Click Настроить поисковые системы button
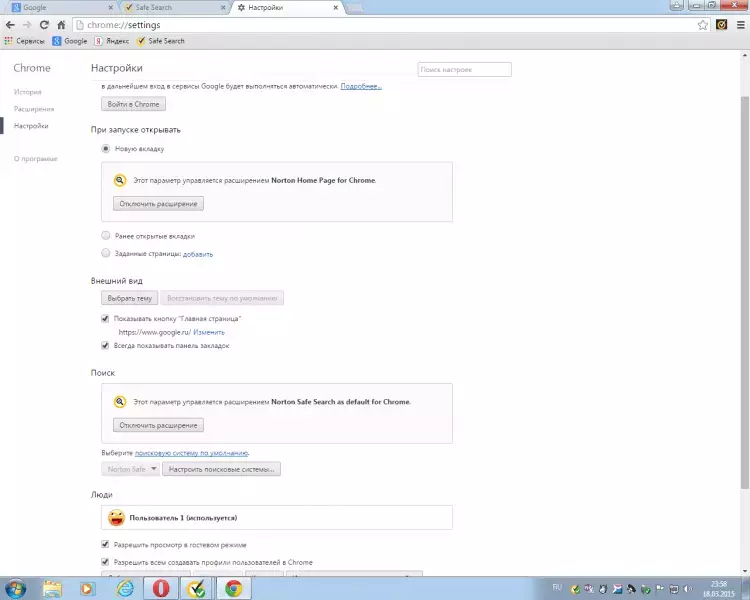The width and height of the screenshot is (750, 600). pyautogui.click(x=221, y=469)
